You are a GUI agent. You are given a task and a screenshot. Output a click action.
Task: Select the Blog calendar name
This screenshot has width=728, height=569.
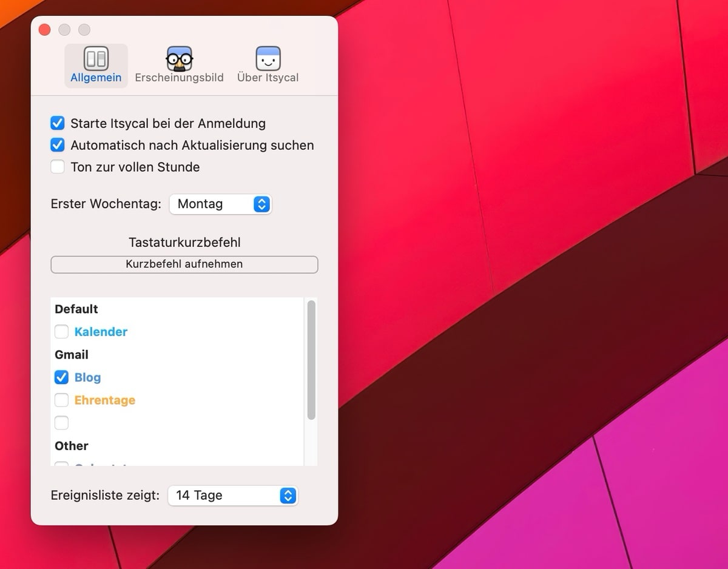(x=87, y=377)
